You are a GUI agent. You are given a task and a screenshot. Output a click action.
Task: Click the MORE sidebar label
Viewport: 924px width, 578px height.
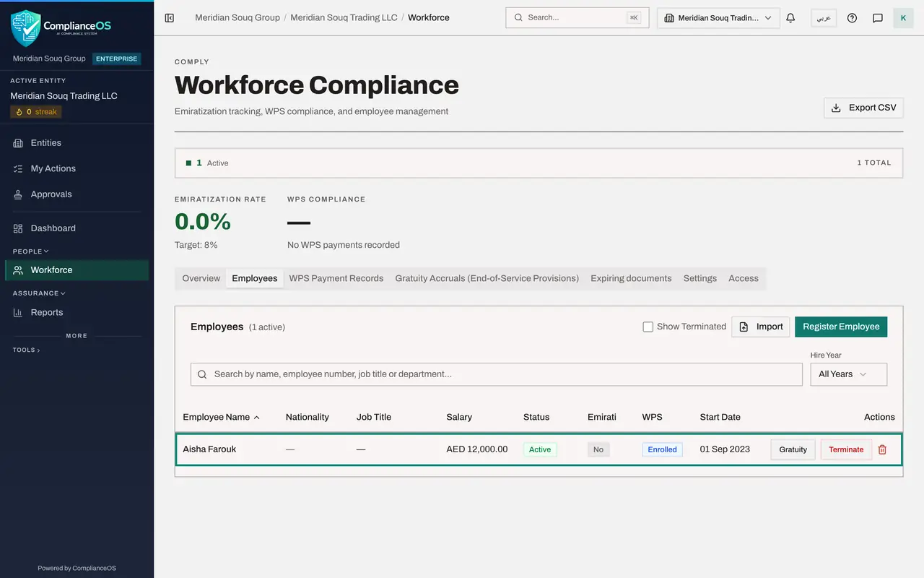(77, 336)
